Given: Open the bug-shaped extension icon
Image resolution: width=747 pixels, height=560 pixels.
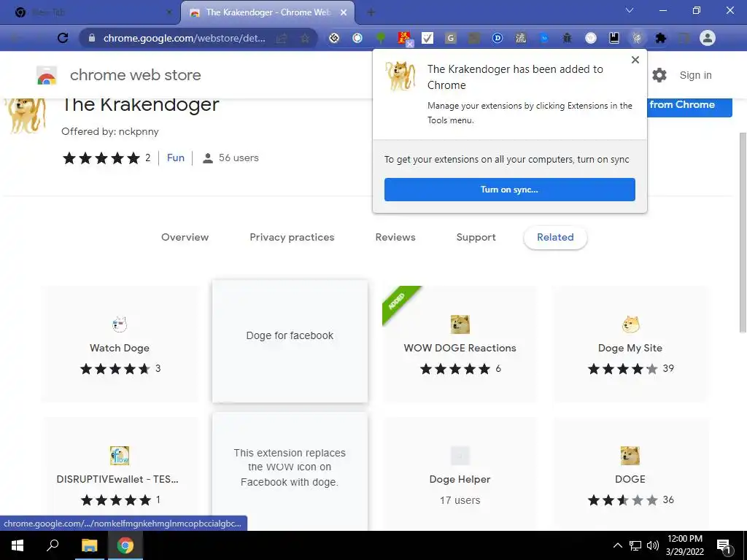Looking at the screenshot, I should [567, 38].
